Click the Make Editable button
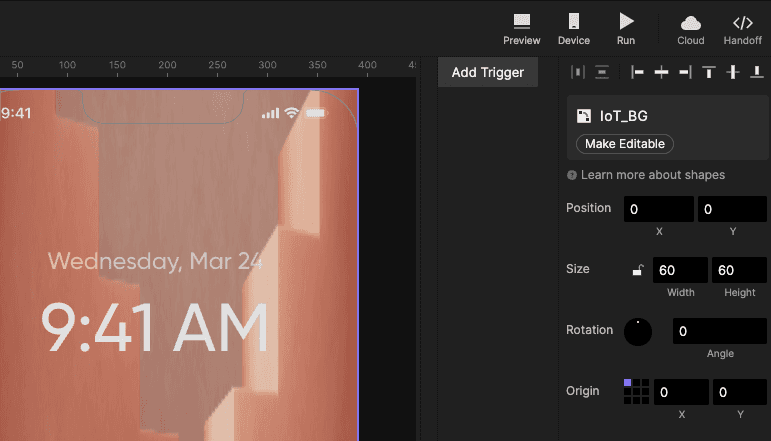771x441 pixels. click(624, 144)
